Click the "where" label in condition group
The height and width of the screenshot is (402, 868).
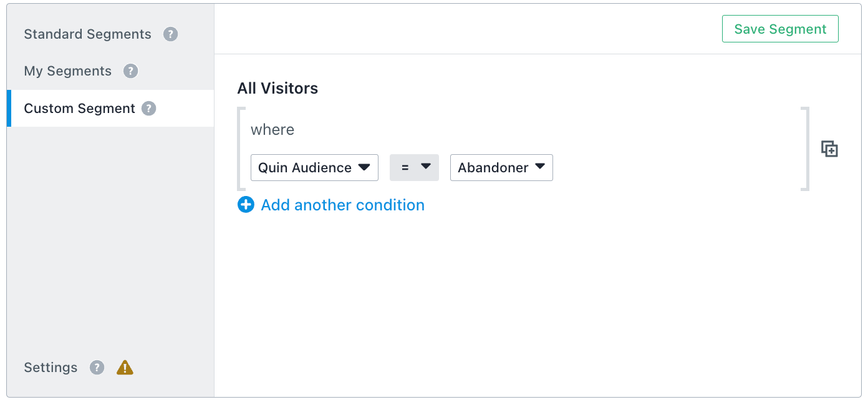pyautogui.click(x=272, y=130)
